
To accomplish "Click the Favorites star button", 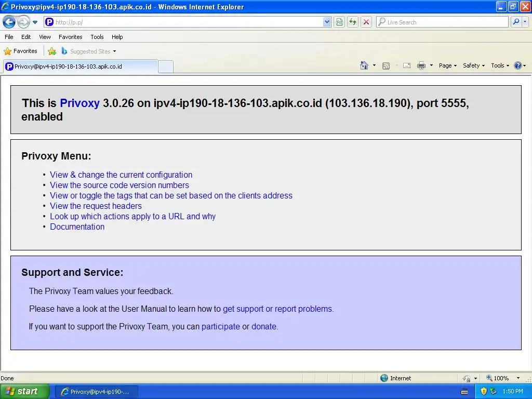I will [x=20, y=51].
